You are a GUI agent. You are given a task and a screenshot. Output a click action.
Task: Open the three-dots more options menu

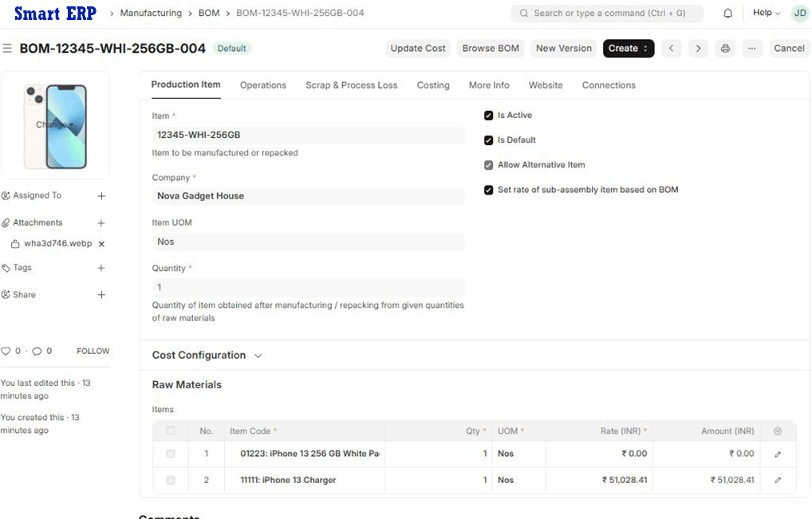[x=751, y=49]
